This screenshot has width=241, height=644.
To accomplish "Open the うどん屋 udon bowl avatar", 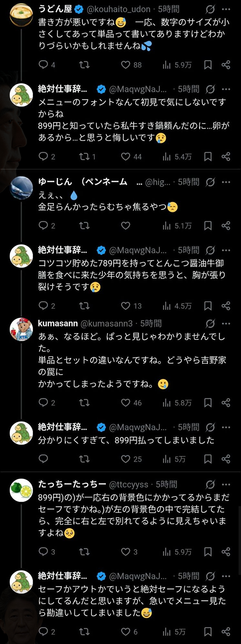I will pyautogui.click(x=21, y=15).
